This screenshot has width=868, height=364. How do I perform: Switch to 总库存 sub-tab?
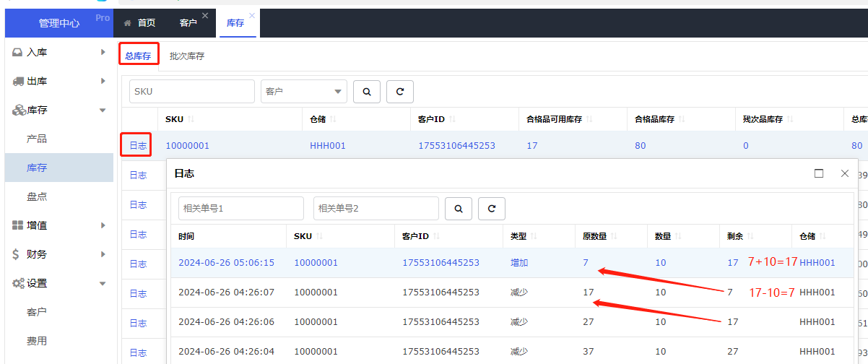138,56
